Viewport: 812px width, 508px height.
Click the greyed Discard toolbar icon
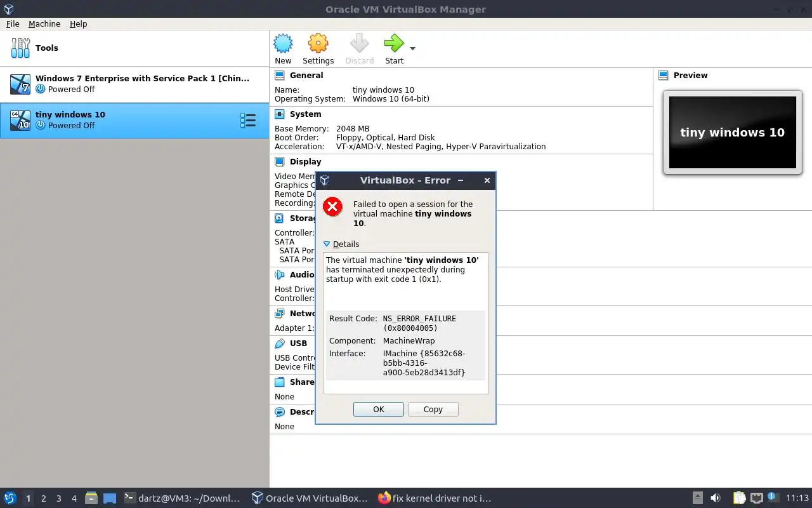(359, 44)
